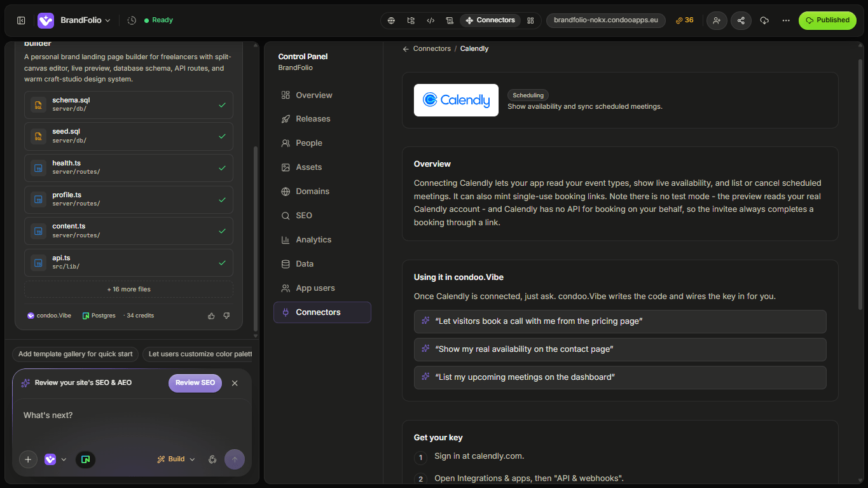Select the Connectors tab in top toolbar
Image resolution: width=868 pixels, height=488 pixels.
click(490, 20)
